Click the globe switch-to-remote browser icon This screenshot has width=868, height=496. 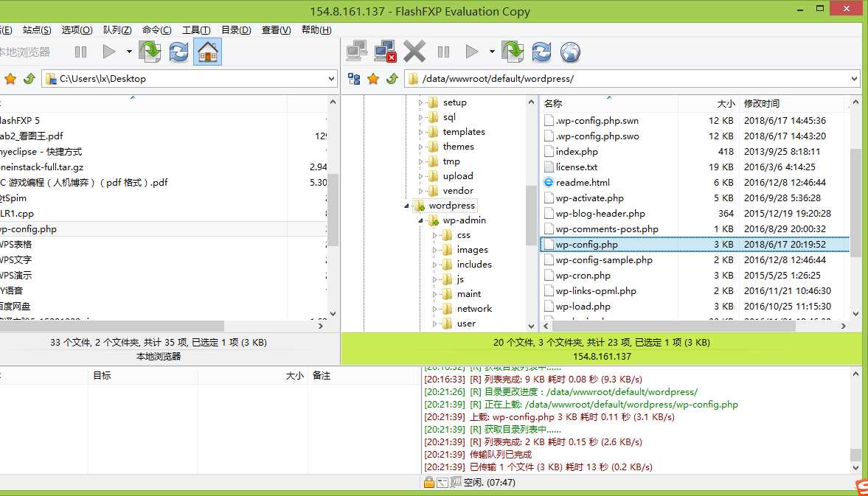570,52
